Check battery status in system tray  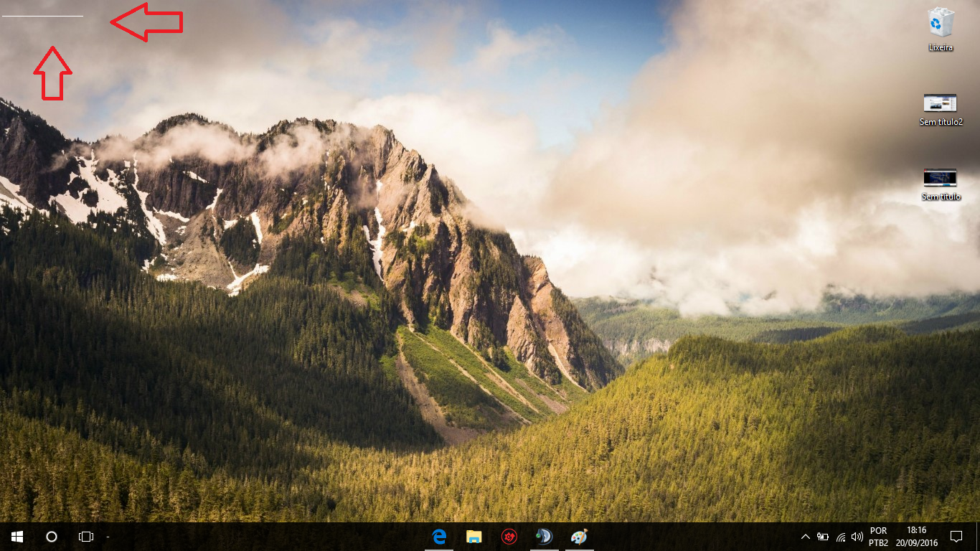point(823,537)
